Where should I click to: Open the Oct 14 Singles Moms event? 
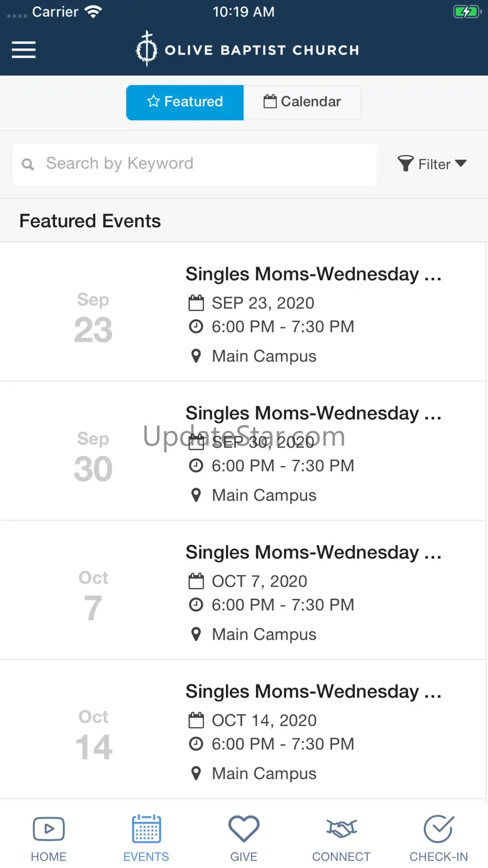coord(243,729)
